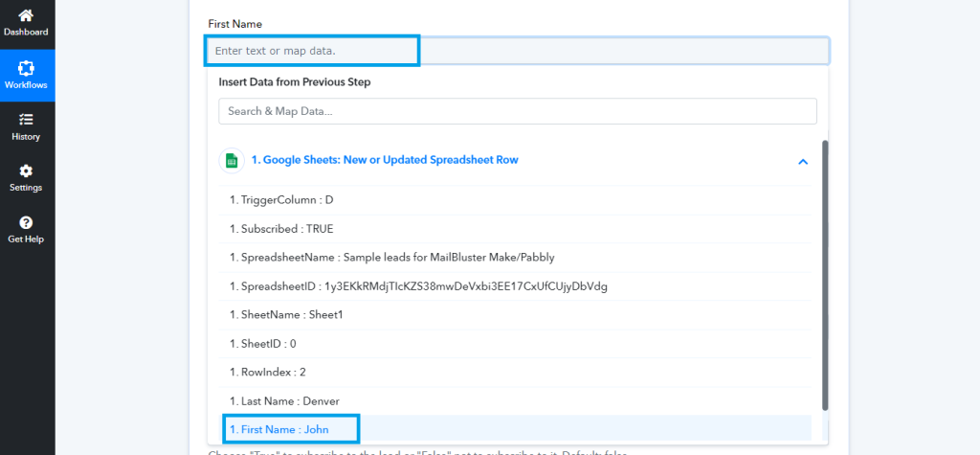Map the First Name : John value

pyautogui.click(x=279, y=429)
